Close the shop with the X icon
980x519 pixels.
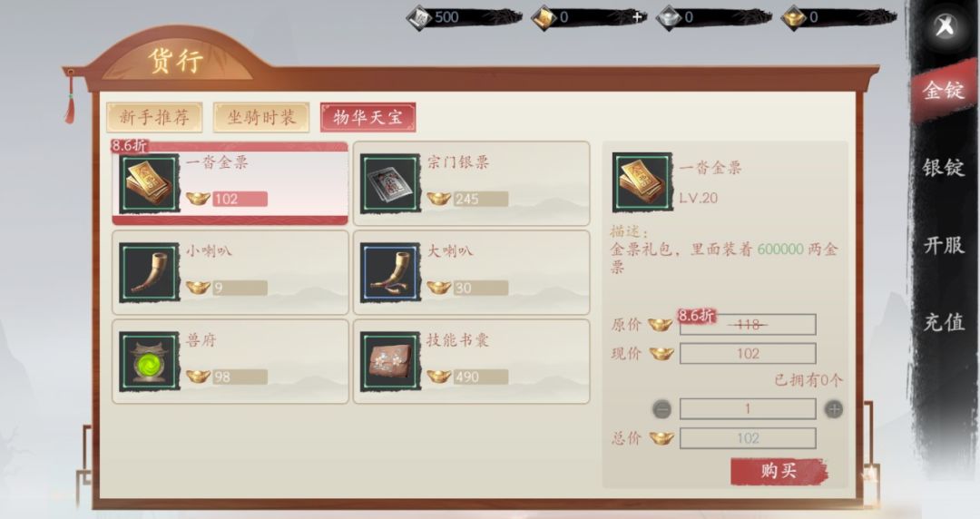pos(945,27)
